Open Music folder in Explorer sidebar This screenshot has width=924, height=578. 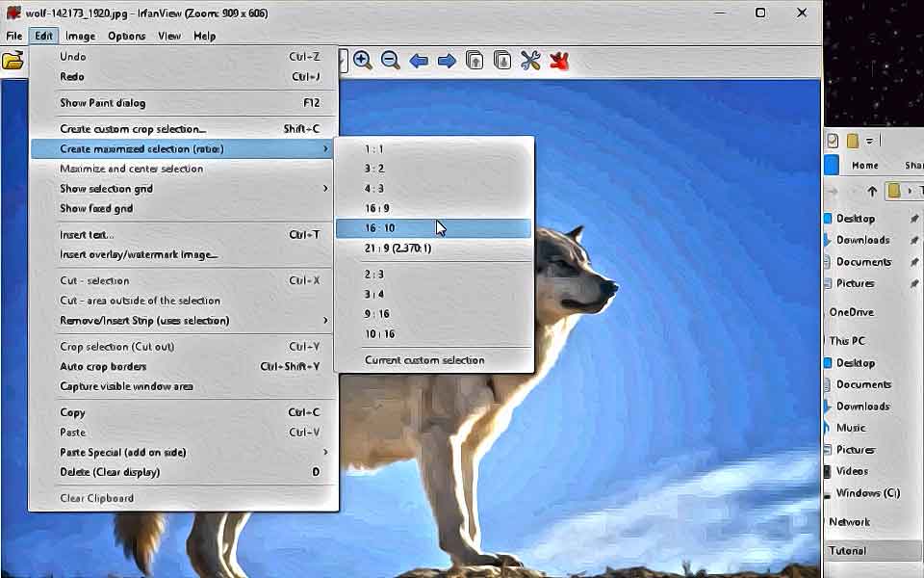pos(850,428)
